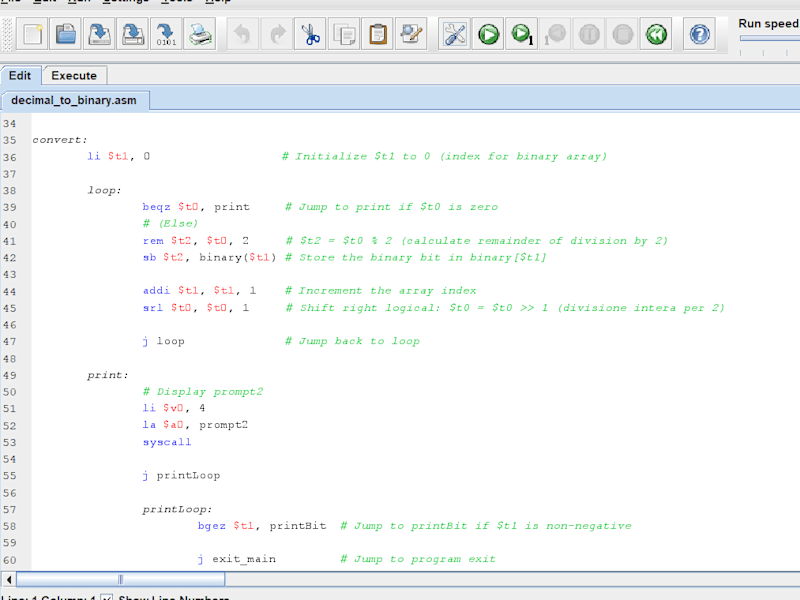Screen dimensions: 800x600
Task: Cut selection with the scissors icon
Action: (310, 34)
